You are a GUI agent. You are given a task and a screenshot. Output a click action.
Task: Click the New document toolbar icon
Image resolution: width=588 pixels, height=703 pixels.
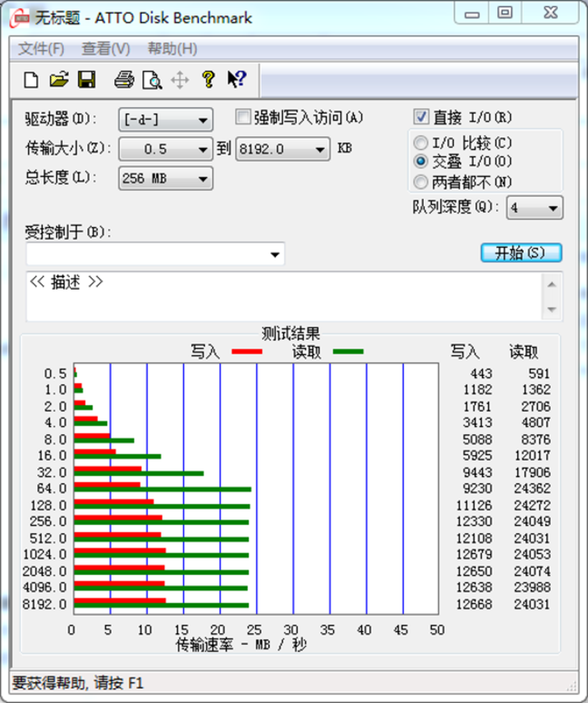[x=31, y=80]
